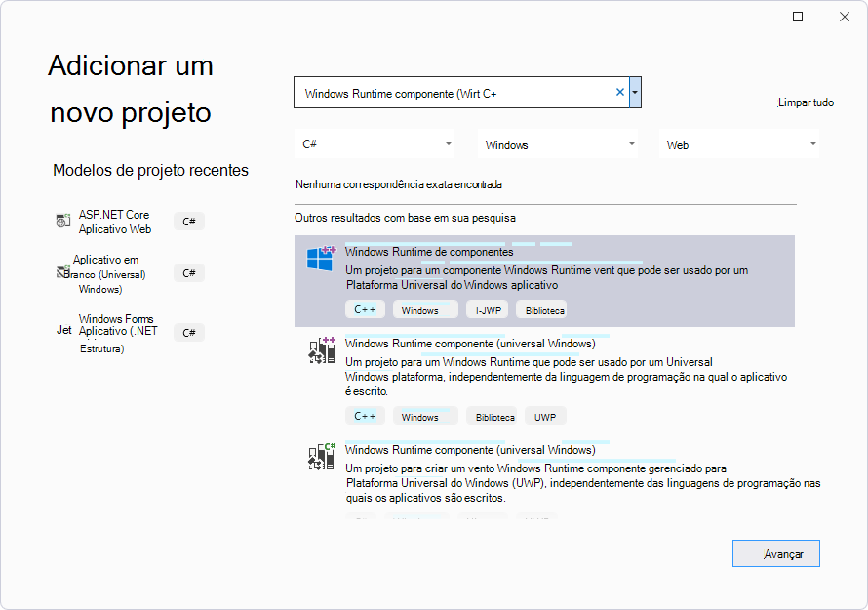
Task: Click the C++ Windows logo template icon
Action: coord(322,259)
